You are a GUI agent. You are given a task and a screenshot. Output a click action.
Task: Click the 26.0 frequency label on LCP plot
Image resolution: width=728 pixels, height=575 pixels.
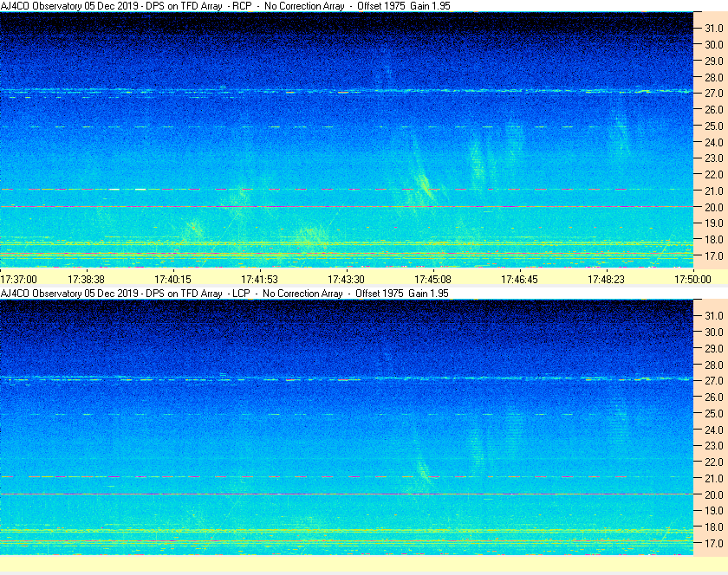click(714, 397)
